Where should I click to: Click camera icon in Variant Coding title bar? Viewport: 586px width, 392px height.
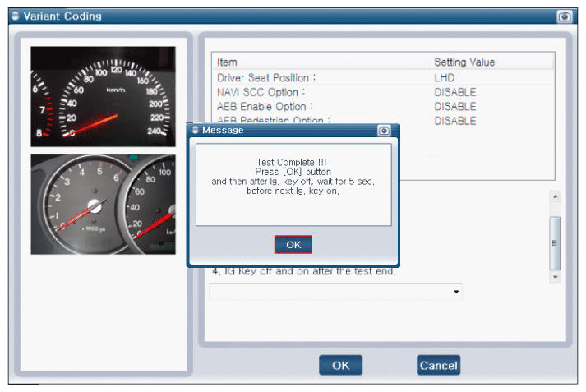(565, 16)
